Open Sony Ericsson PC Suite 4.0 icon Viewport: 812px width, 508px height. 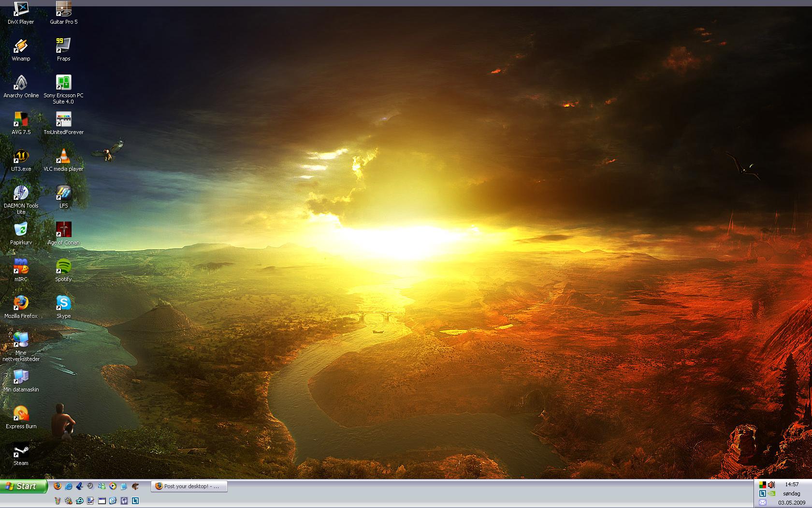tap(63, 90)
